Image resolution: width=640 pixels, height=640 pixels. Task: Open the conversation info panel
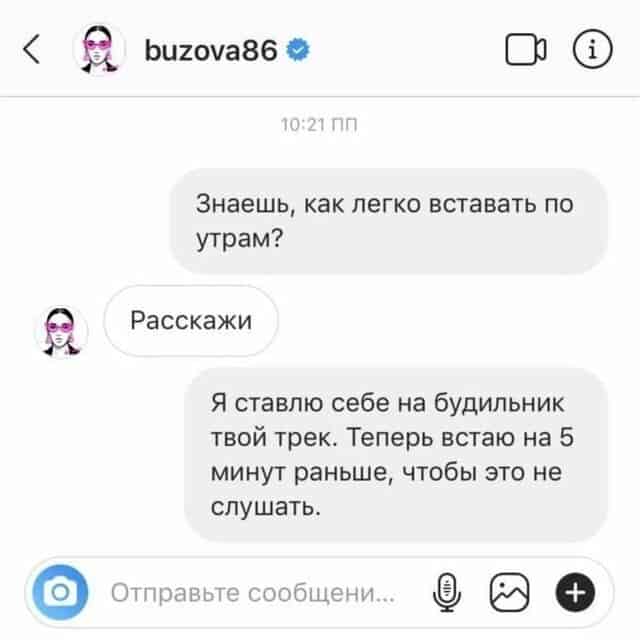[593, 49]
